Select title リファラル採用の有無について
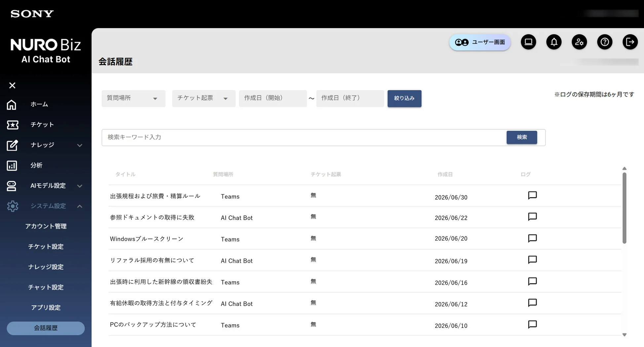 click(152, 260)
